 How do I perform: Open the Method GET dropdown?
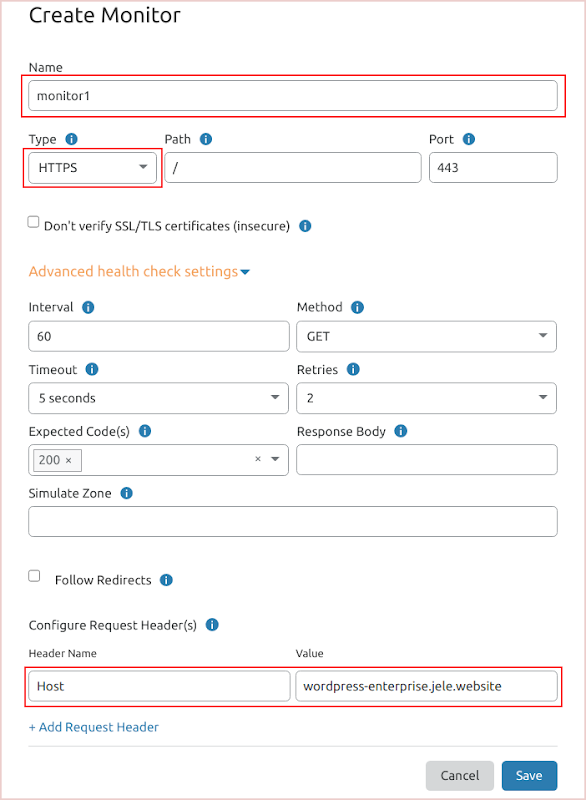pos(426,336)
